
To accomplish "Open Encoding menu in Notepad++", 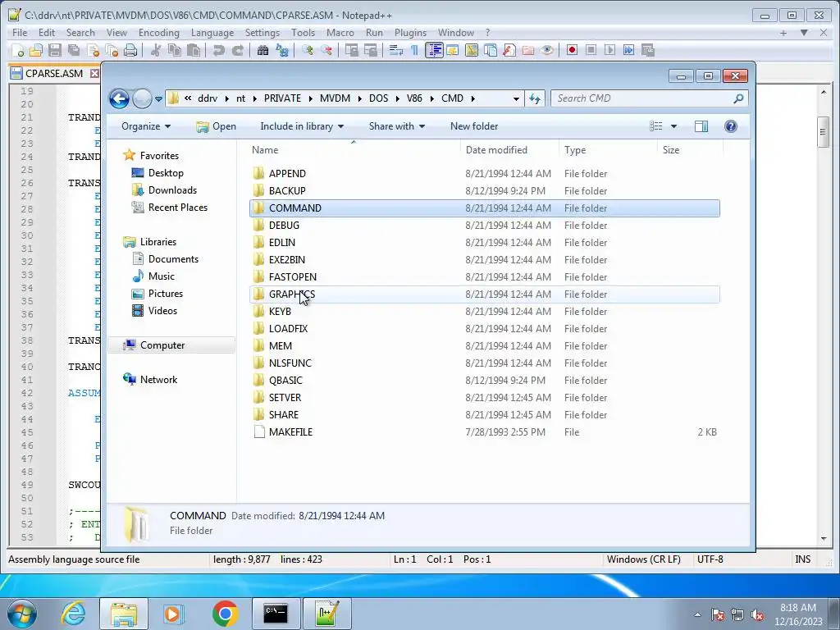I will coord(159,33).
